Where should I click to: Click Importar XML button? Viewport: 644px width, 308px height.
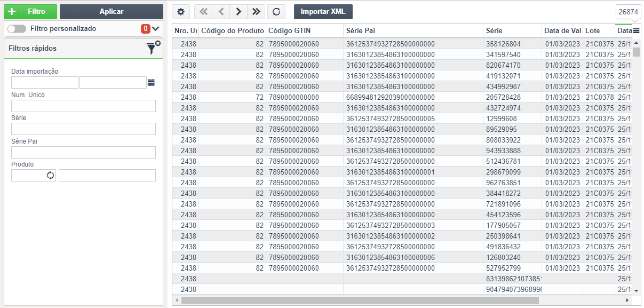(x=323, y=12)
